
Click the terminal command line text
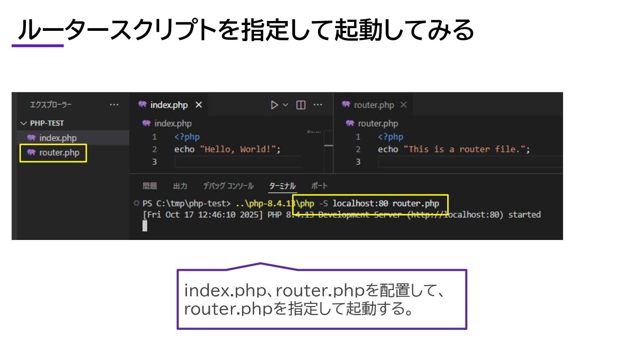tap(291, 204)
